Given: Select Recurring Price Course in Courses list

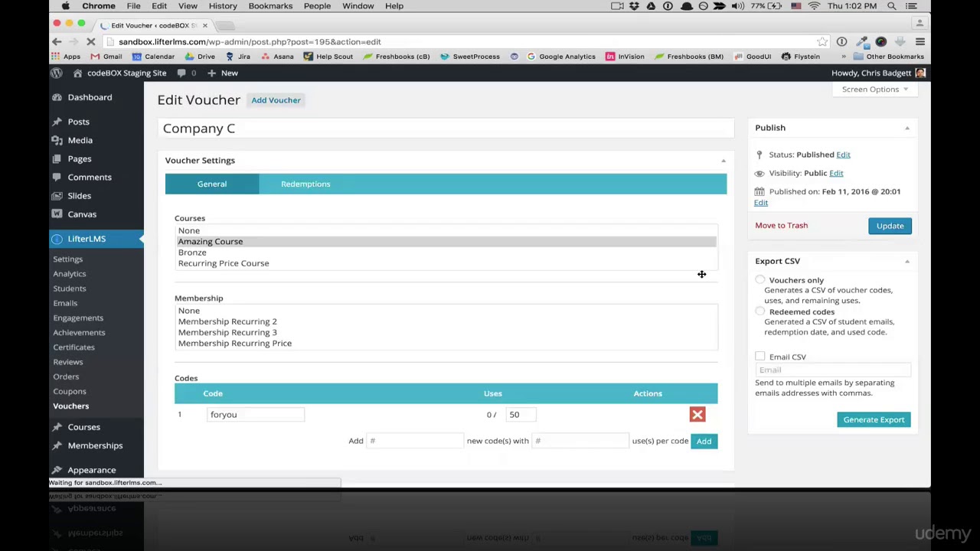Looking at the screenshot, I should [446, 263].
